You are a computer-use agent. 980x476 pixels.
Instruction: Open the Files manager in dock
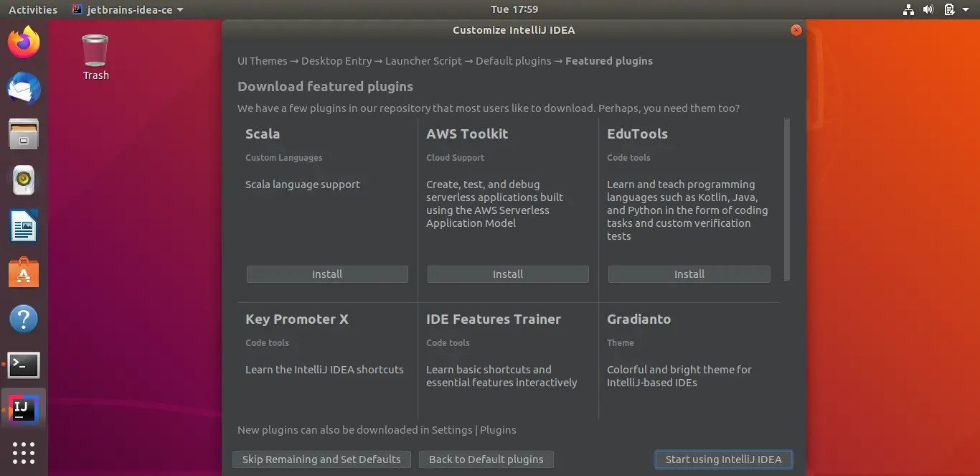pos(24,134)
